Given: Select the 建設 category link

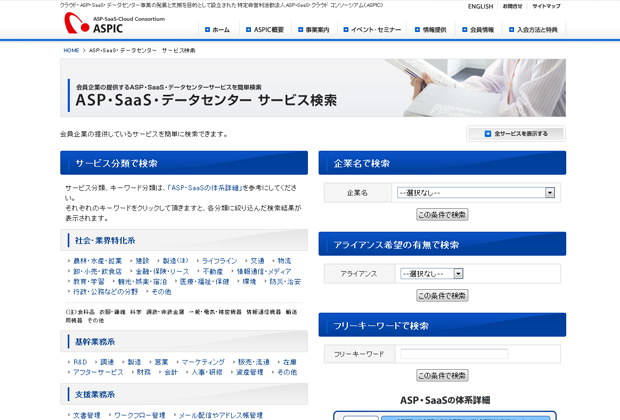Looking at the screenshot, I should [142, 261].
